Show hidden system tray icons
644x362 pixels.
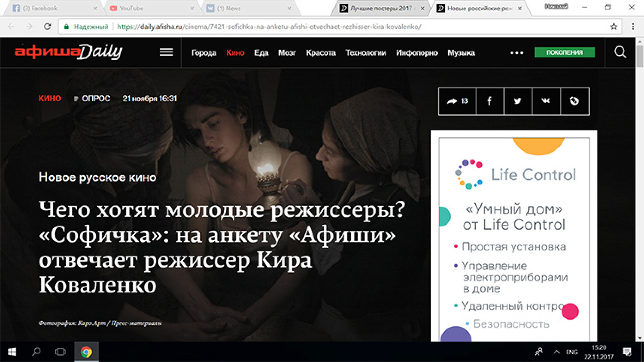coord(556,352)
